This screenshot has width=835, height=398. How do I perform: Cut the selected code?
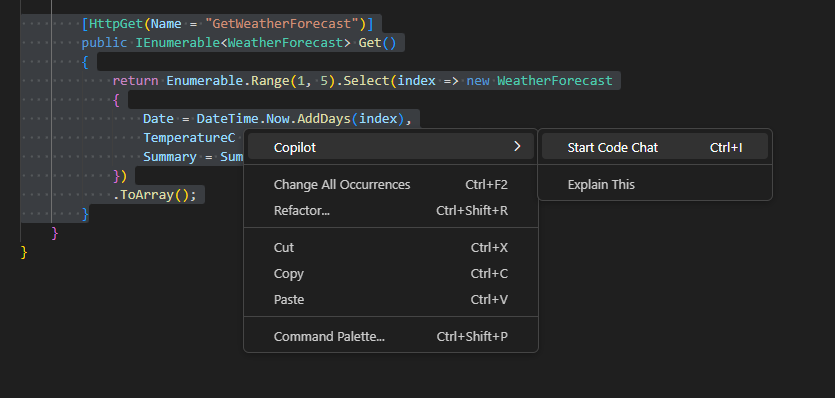pos(391,247)
